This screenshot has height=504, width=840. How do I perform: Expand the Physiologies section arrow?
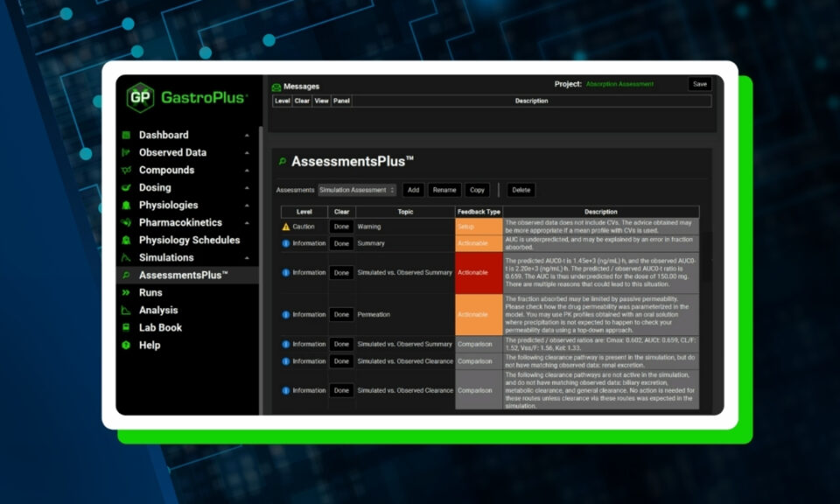coord(247,206)
